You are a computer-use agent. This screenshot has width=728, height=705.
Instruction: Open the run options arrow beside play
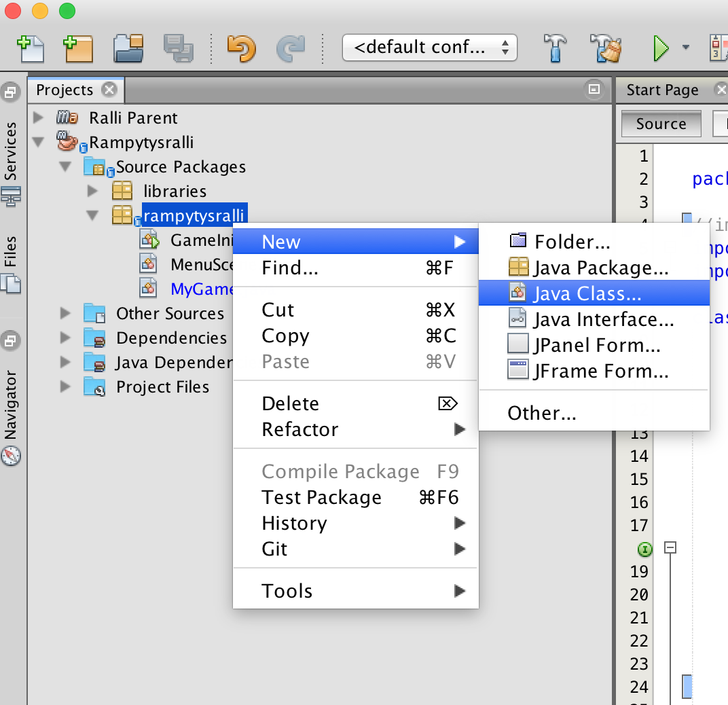[x=686, y=48]
